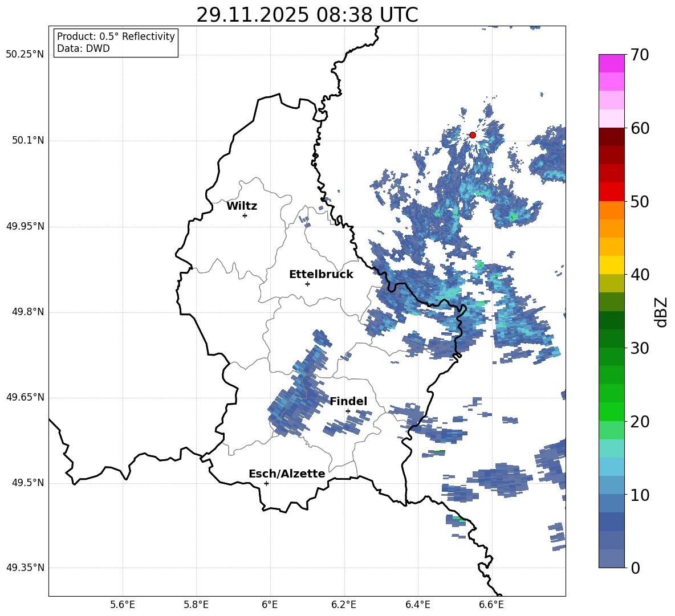Click the 49.95°N latitude label
Image resolution: width=675 pixels, height=616 pixels.
pyautogui.click(x=25, y=226)
